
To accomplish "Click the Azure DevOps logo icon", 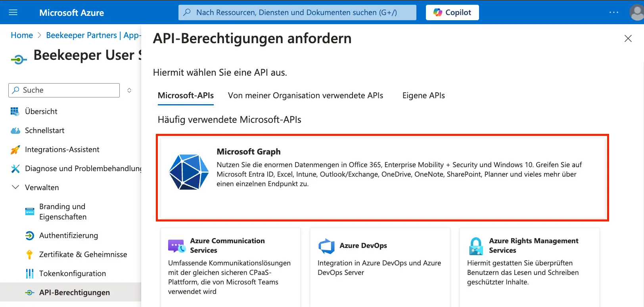I will [x=326, y=246].
